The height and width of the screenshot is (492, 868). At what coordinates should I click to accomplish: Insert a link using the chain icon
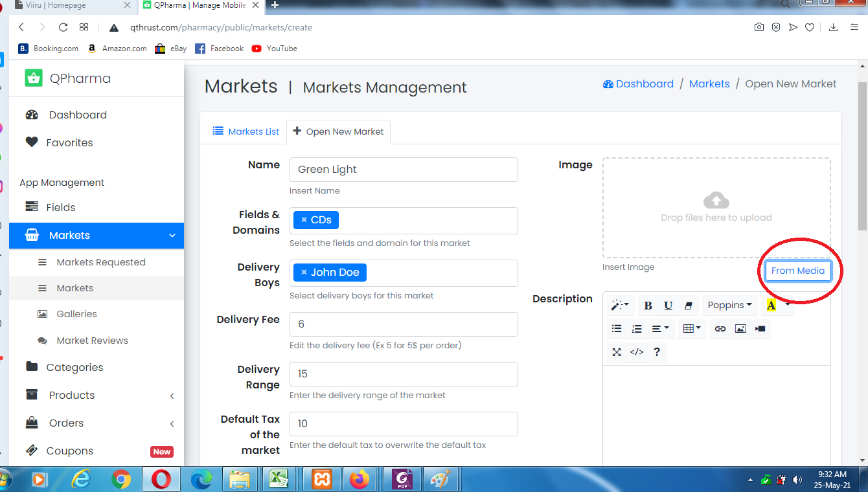pos(720,329)
